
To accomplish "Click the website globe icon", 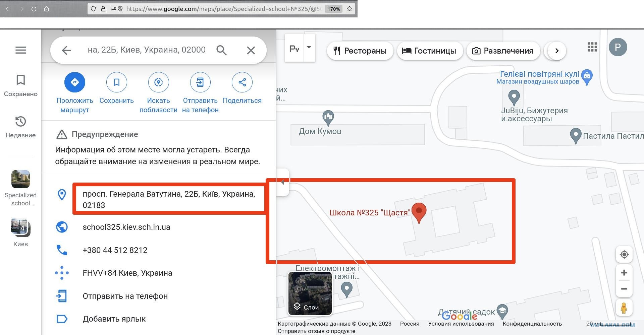I will [x=62, y=227].
